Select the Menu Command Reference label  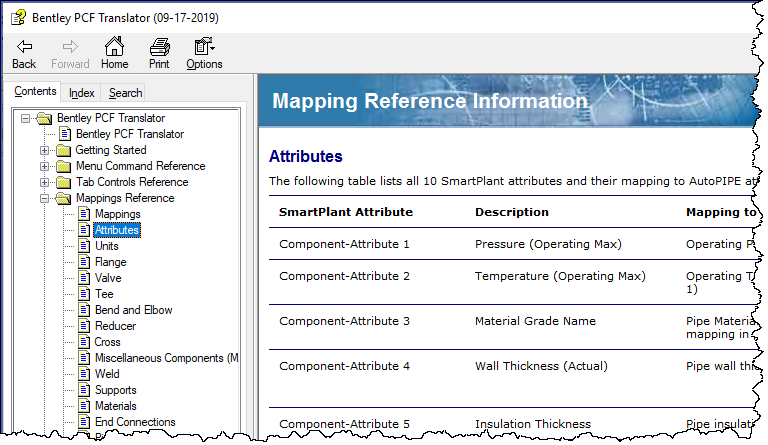coord(141,166)
